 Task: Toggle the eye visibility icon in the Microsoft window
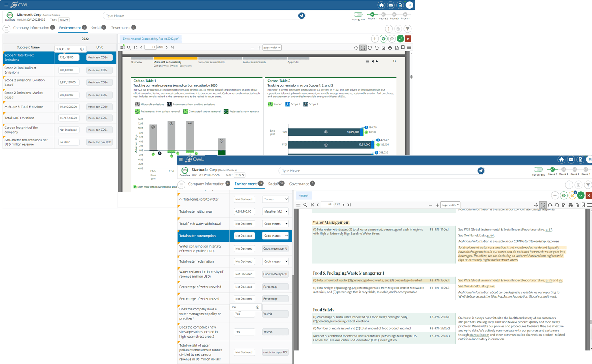(x=384, y=39)
